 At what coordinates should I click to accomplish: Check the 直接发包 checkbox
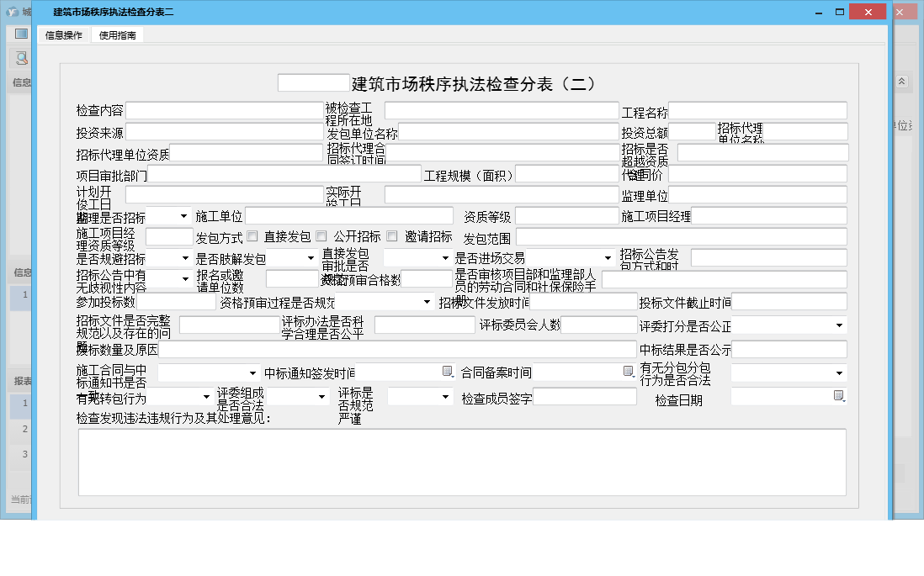pyautogui.click(x=251, y=236)
